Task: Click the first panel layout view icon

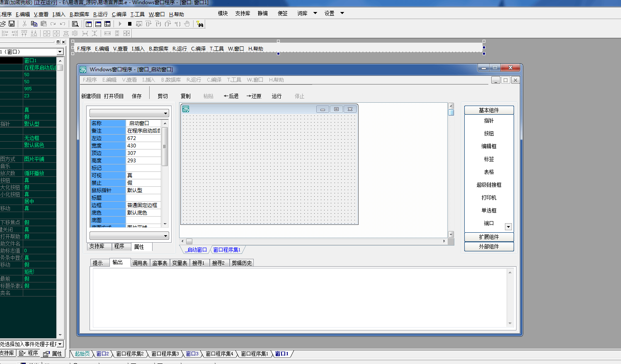Action: (x=89, y=24)
